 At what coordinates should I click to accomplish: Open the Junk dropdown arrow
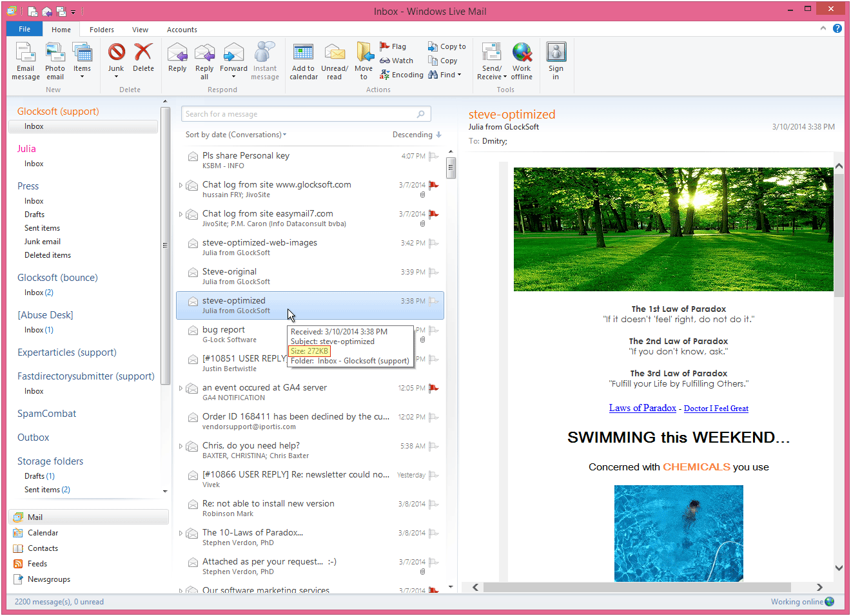pos(116,77)
